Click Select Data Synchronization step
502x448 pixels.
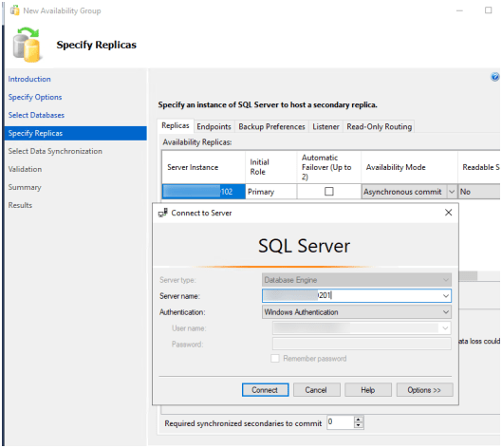[55, 151]
